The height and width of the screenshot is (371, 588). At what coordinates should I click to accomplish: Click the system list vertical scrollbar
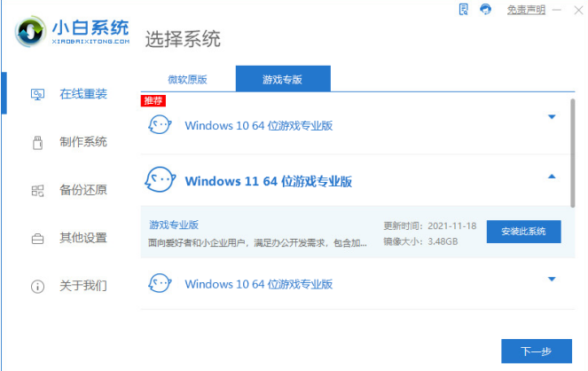pyautogui.click(x=573, y=153)
